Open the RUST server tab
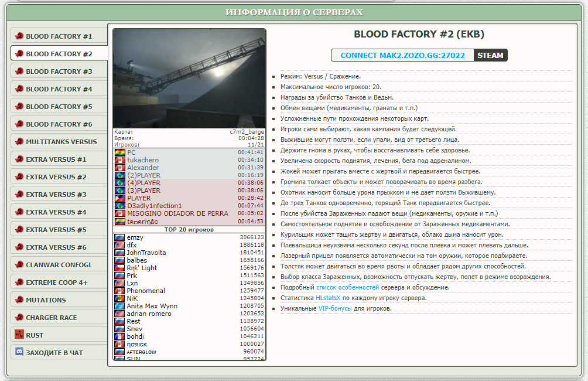 point(59,335)
